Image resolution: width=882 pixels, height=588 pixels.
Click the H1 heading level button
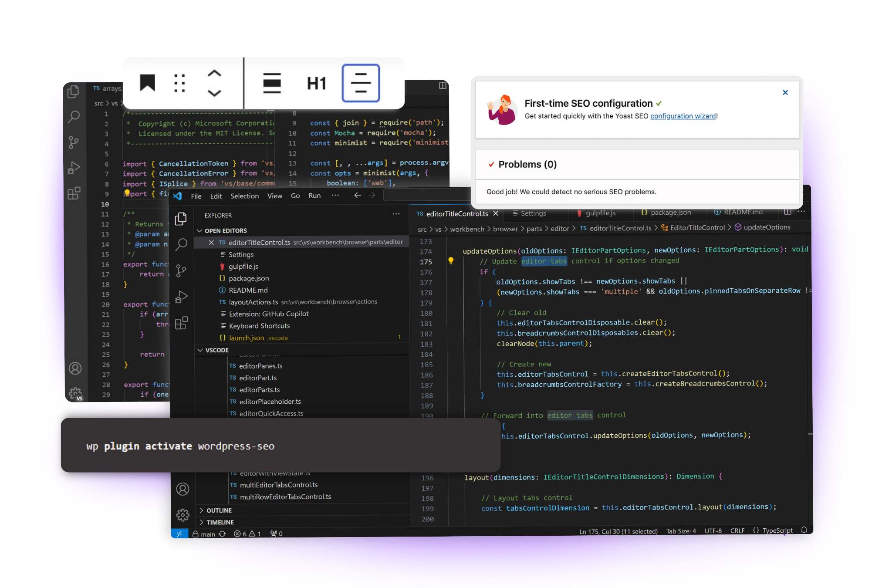[x=316, y=83]
